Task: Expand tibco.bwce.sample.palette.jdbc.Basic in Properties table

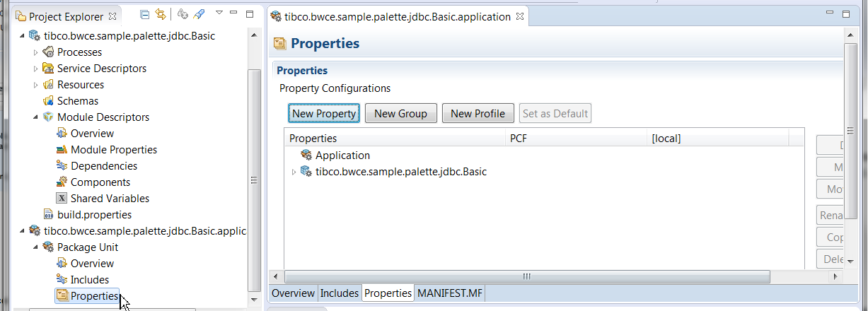Action: (294, 172)
